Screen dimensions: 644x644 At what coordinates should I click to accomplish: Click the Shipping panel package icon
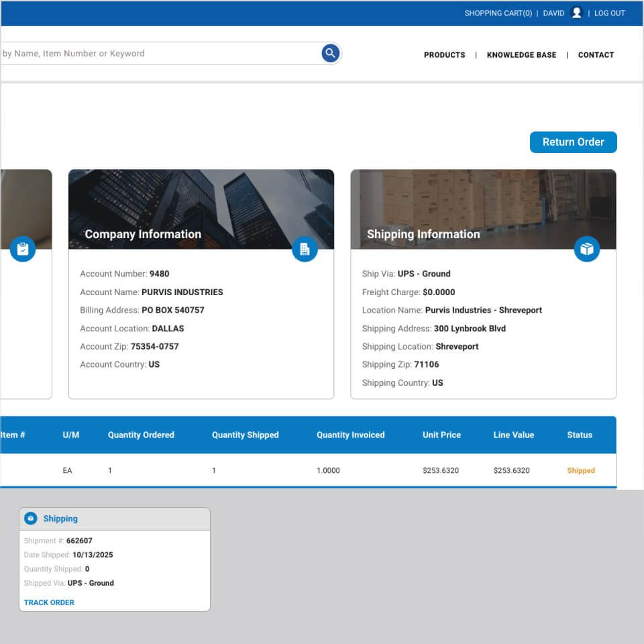pos(30,519)
